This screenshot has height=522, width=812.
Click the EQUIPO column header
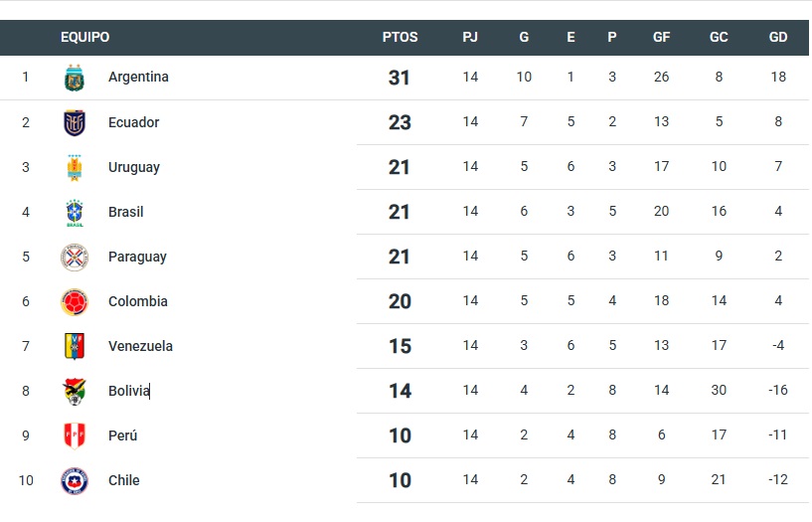(x=84, y=38)
